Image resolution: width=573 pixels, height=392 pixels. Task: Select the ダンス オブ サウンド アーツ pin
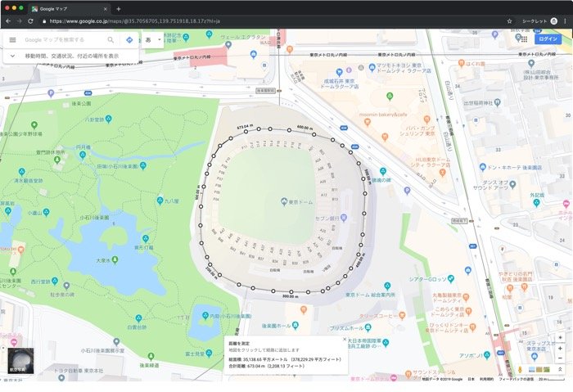(512, 184)
